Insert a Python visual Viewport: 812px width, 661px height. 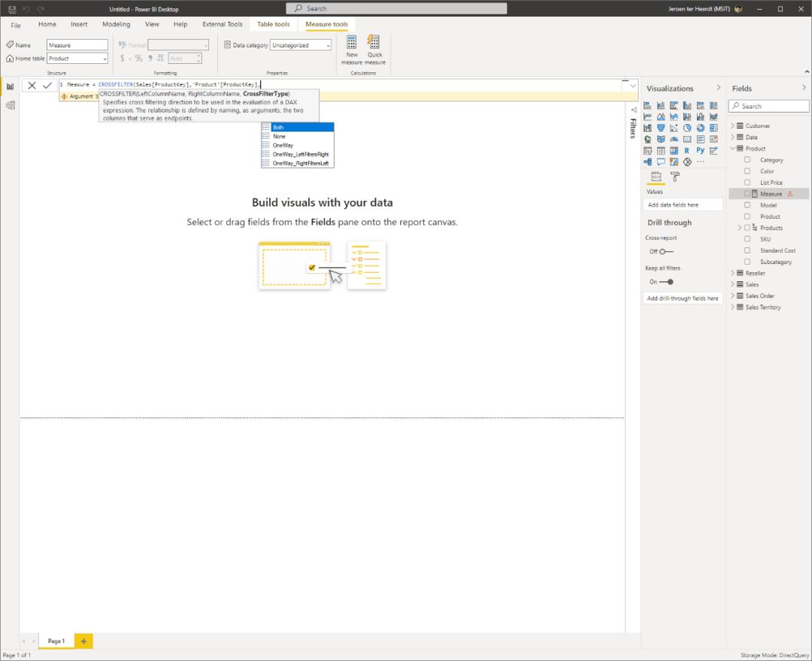pos(700,150)
